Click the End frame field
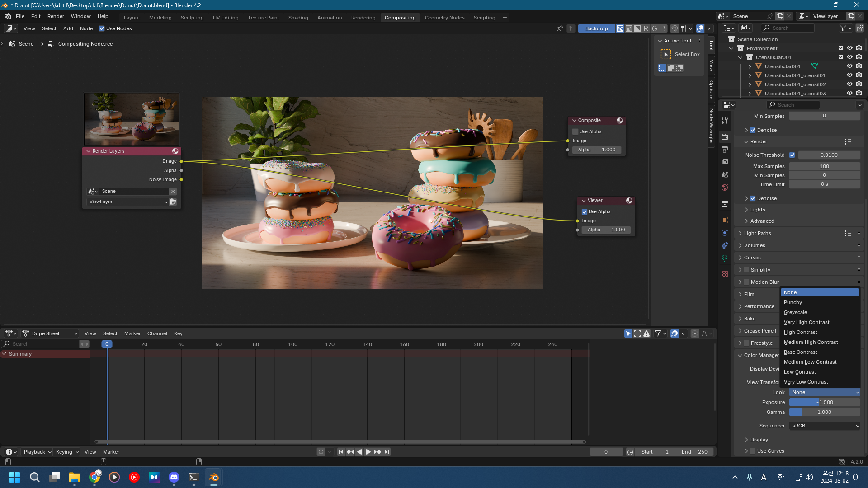Image resolution: width=868 pixels, height=488 pixels. pyautogui.click(x=694, y=452)
